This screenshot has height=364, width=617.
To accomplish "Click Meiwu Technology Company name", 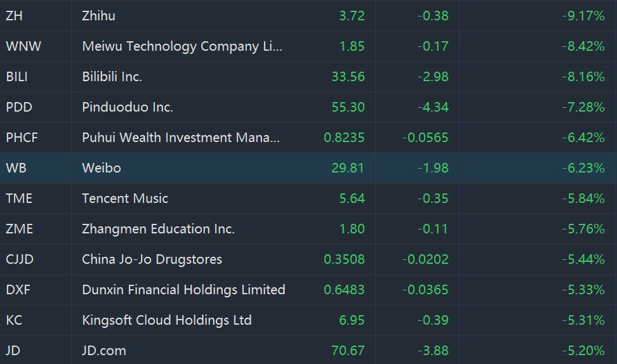I will tap(182, 46).
